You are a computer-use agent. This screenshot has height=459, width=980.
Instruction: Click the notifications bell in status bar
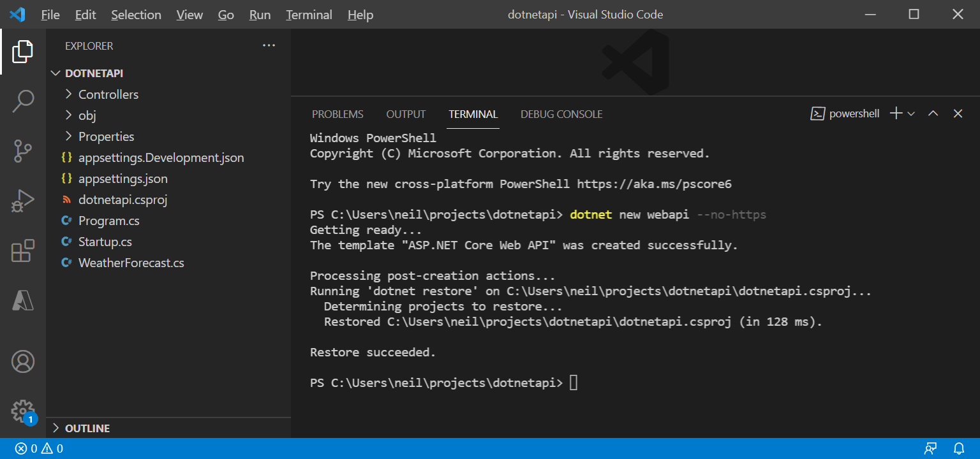tap(958, 448)
